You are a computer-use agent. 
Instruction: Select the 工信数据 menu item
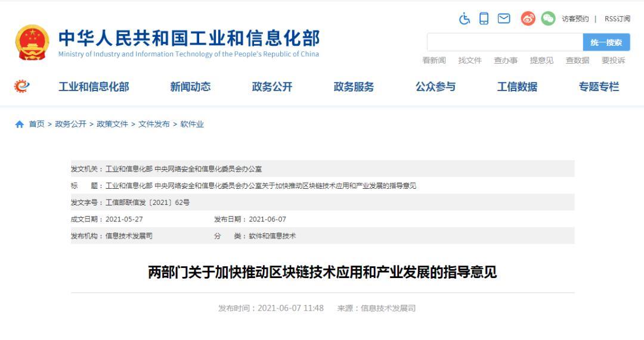coord(517,87)
